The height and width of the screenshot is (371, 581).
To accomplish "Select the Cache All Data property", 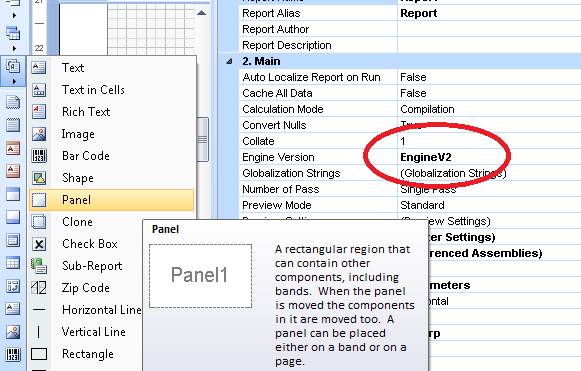I will click(x=277, y=93).
